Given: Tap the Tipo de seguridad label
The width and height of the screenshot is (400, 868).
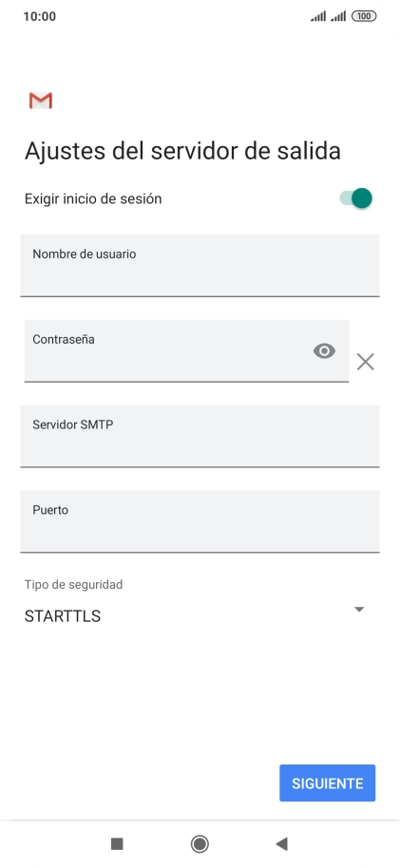Looking at the screenshot, I should point(74,584).
